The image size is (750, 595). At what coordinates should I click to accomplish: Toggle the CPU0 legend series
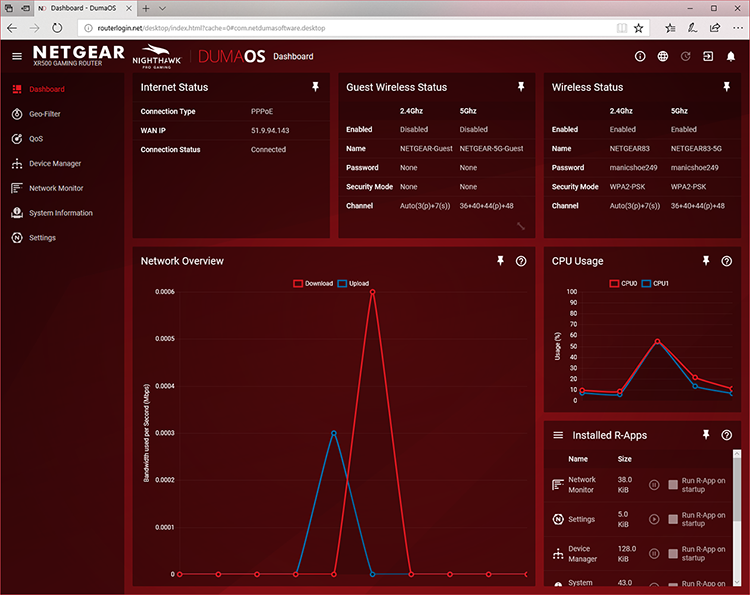(x=623, y=284)
